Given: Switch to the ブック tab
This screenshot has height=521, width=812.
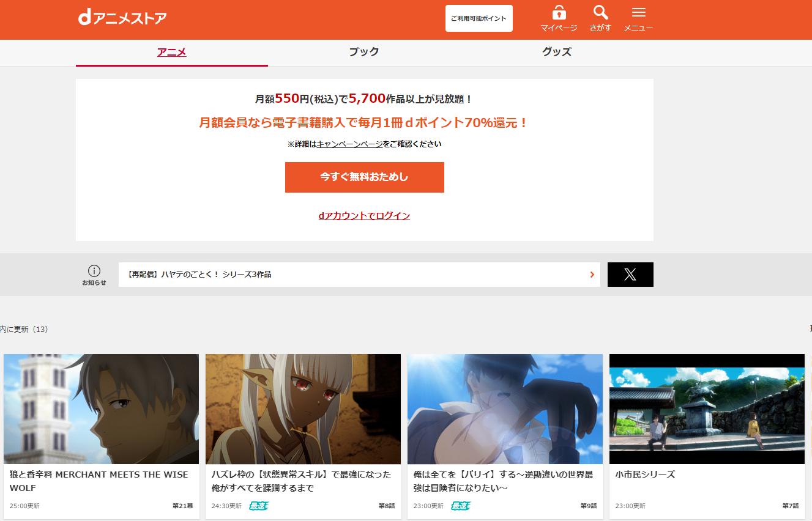Looking at the screenshot, I should pyautogui.click(x=364, y=53).
